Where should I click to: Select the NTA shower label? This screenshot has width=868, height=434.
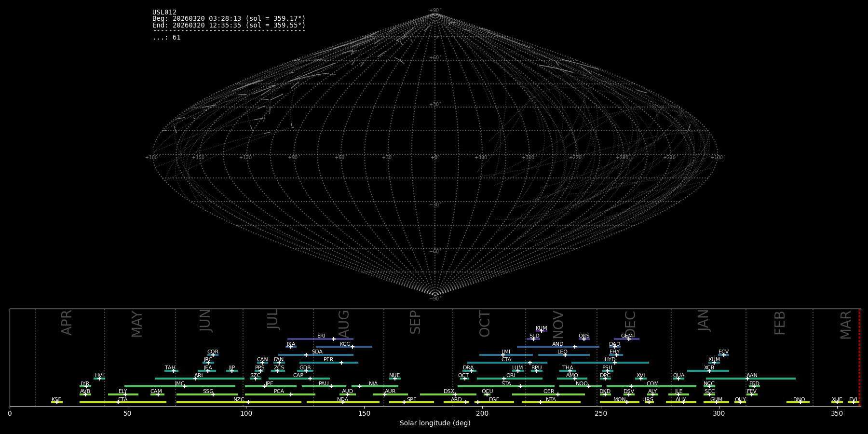pyautogui.click(x=551, y=400)
